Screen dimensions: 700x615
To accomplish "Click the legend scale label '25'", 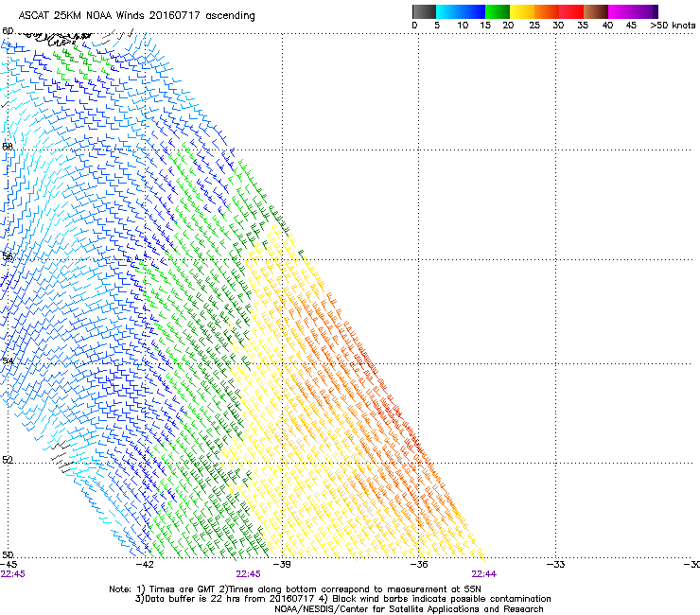I will pyautogui.click(x=534, y=26).
